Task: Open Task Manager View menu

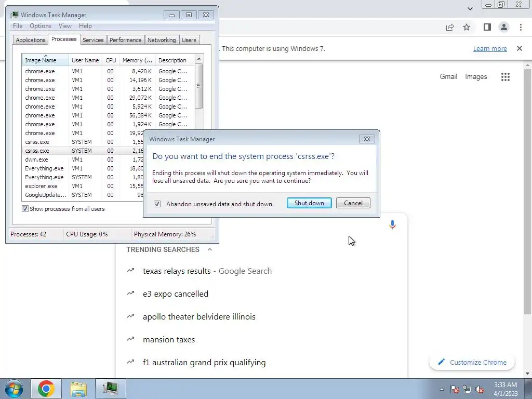Action: pos(65,26)
